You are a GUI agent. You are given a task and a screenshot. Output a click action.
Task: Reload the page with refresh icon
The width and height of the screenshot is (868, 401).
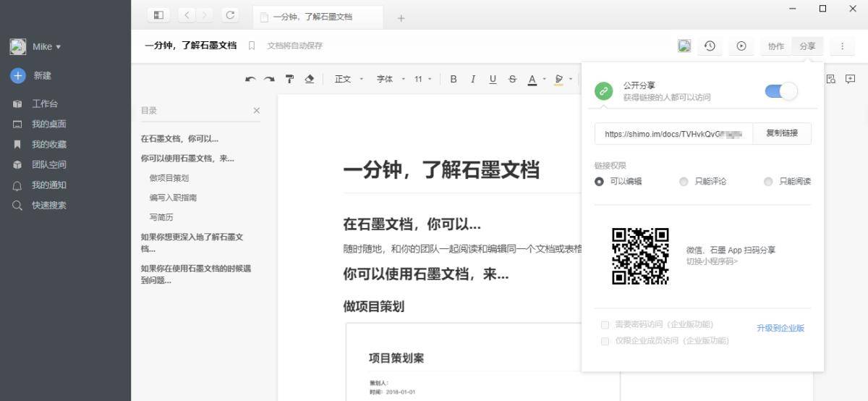tap(230, 15)
